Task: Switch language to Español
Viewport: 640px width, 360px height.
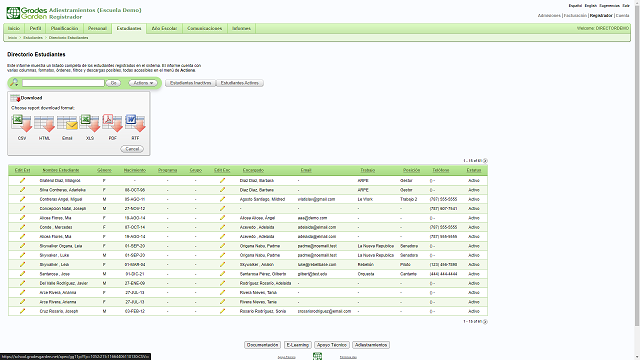Action: pos(575,6)
